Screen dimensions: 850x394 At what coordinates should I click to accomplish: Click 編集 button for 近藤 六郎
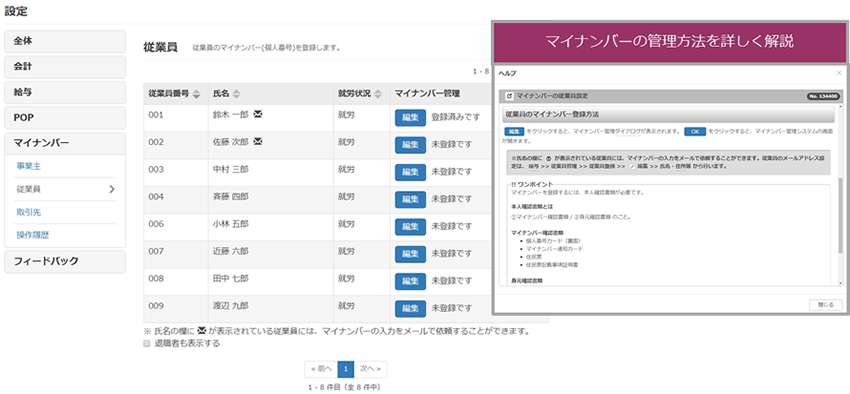click(x=410, y=253)
